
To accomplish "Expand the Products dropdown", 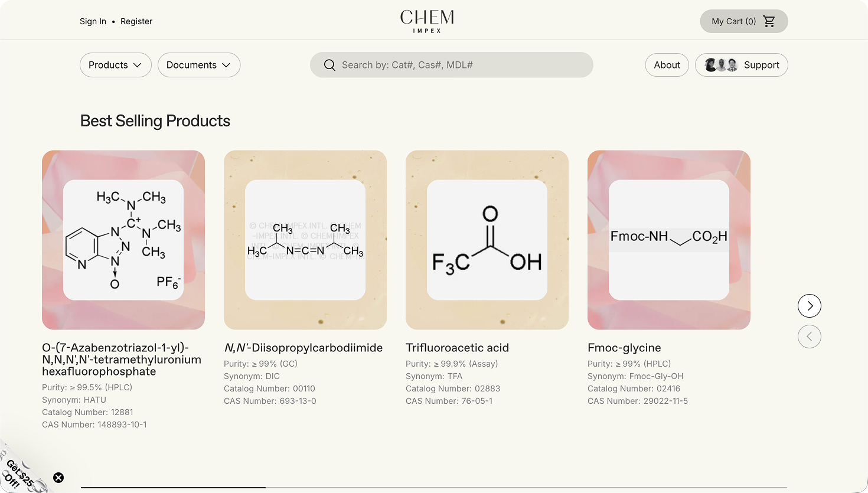I will point(115,65).
